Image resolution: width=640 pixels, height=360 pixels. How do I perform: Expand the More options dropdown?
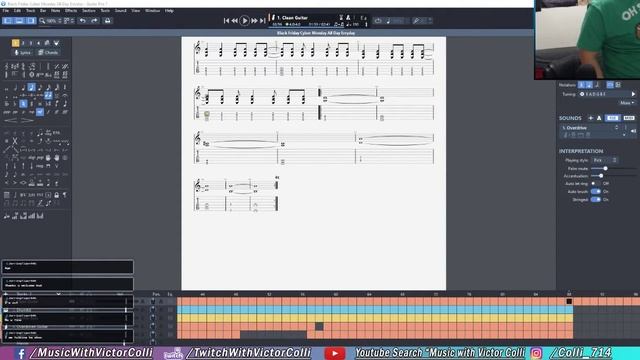(x=627, y=103)
